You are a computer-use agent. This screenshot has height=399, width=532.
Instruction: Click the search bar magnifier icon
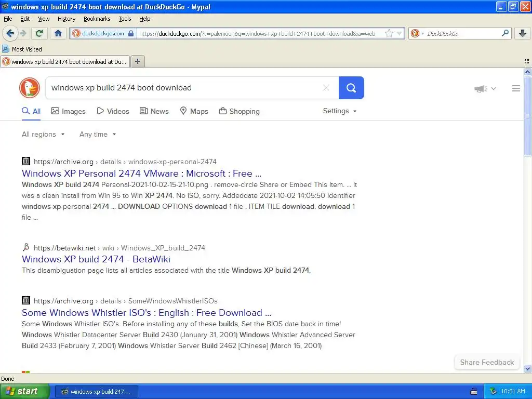coord(505,33)
